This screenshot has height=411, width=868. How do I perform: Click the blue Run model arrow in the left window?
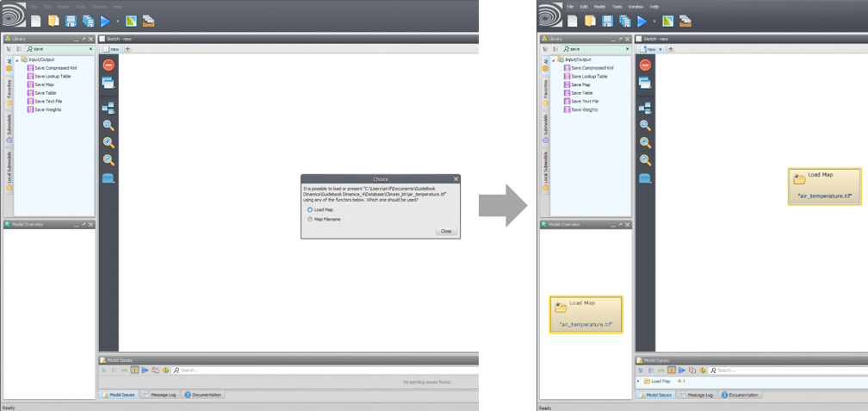point(105,21)
